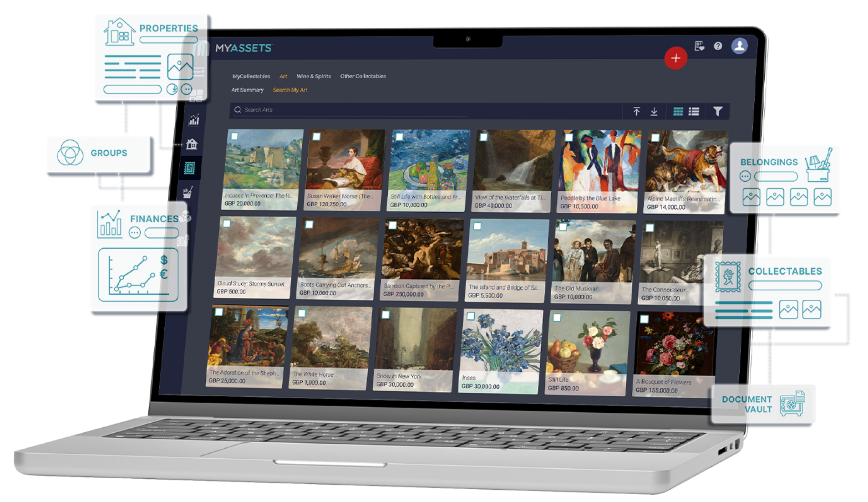
Task: Switch to grid view
Action: pos(678,111)
